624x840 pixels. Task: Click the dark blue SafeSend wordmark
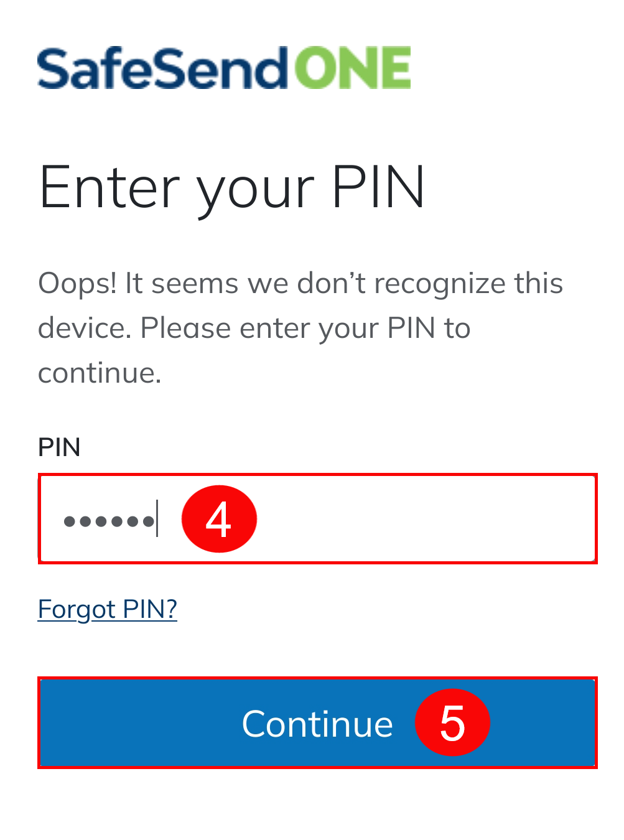(x=163, y=68)
